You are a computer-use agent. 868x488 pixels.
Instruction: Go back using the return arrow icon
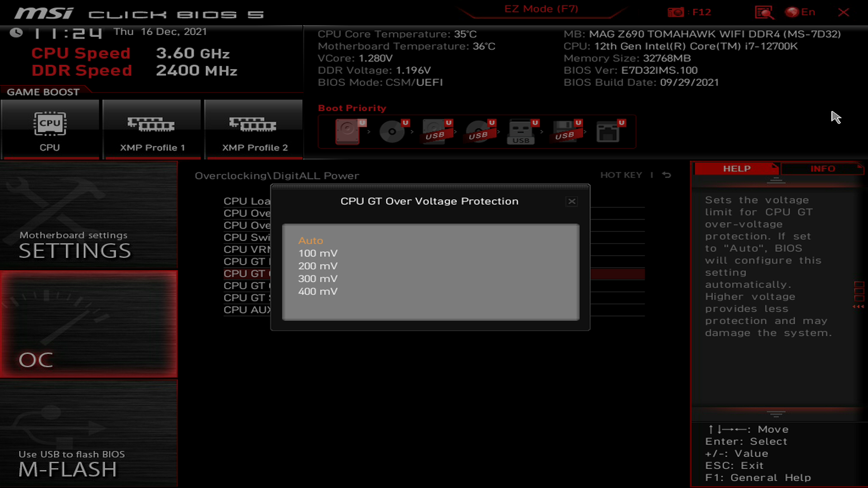pos(666,175)
